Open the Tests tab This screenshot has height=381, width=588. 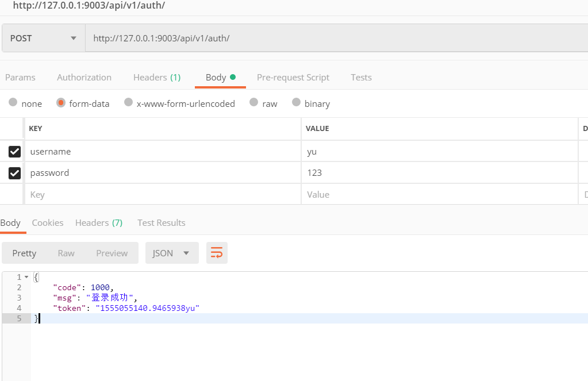tap(361, 77)
